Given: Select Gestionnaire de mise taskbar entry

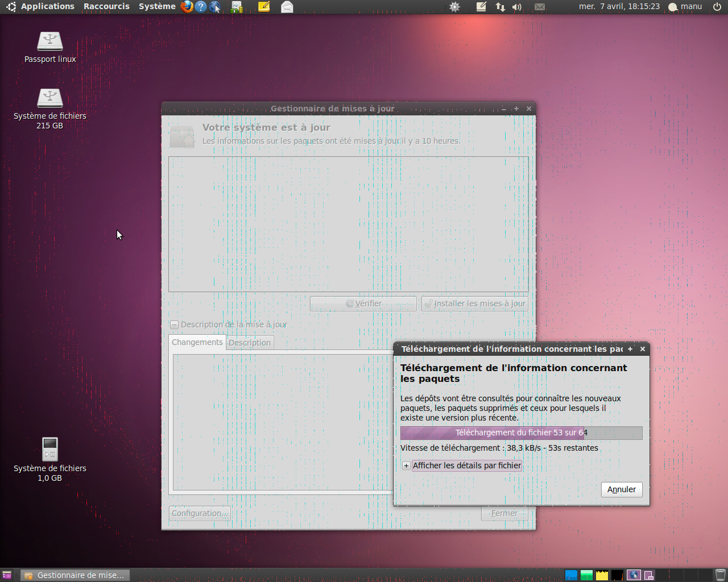Looking at the screenshot, I should pos(75,575).
